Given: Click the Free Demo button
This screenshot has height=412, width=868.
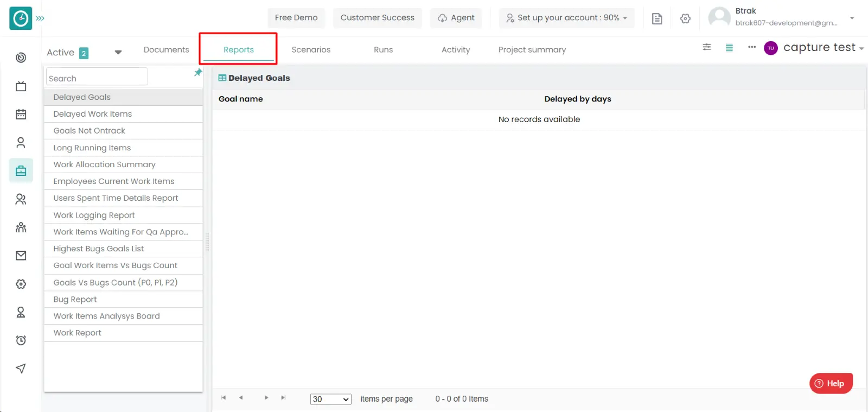Looking at the screenshot, I should pos(296,18).
